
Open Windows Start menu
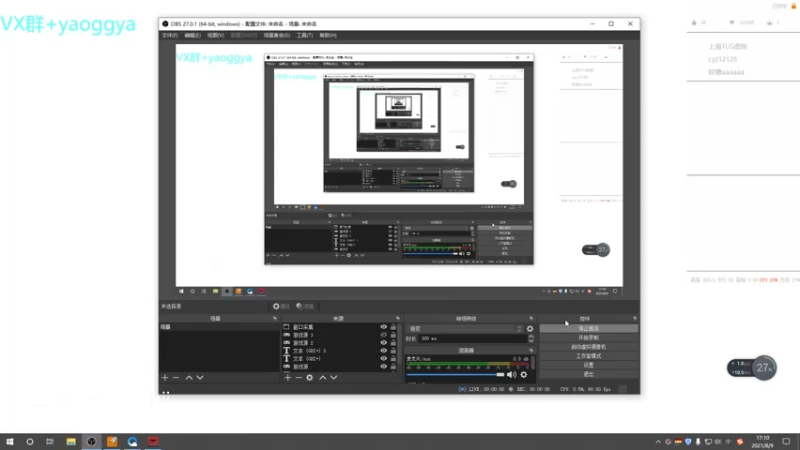pos(10,442)
